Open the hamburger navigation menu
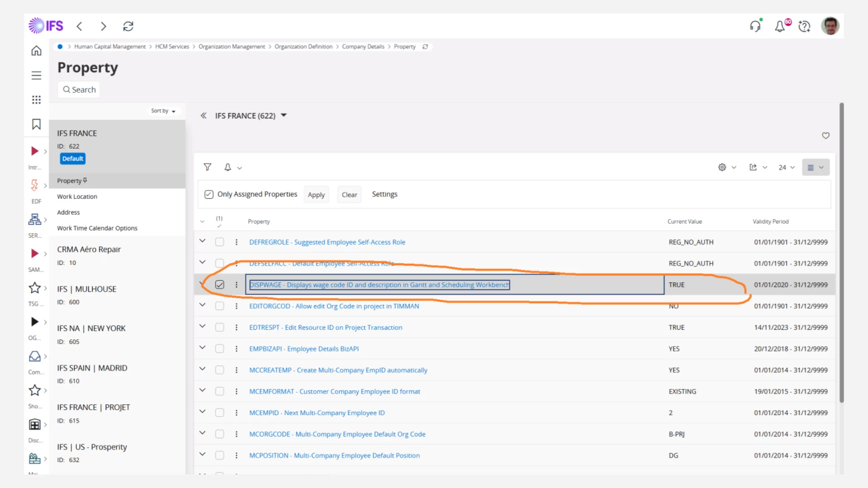This screenshot has width=868, height=488. pyautogui.click(x=36, y=75)
